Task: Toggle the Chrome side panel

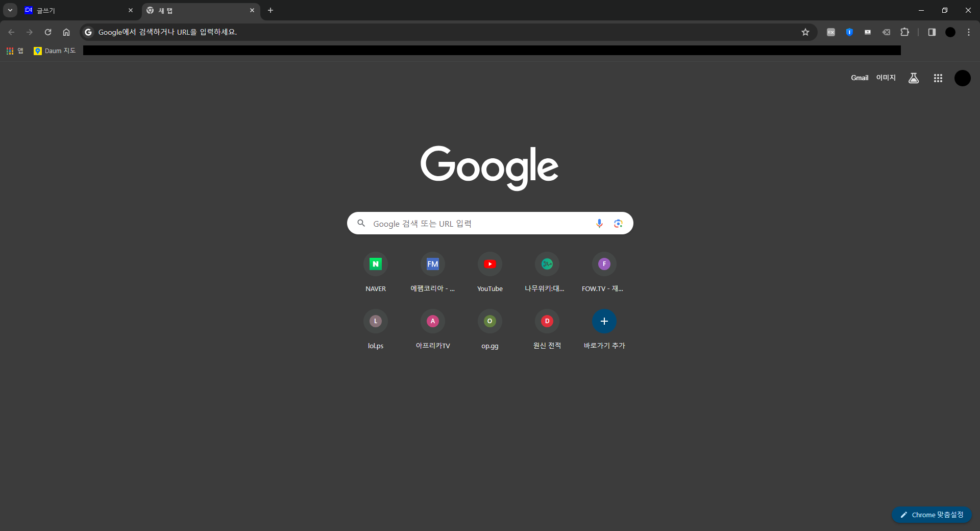Action: pos(932,32)
